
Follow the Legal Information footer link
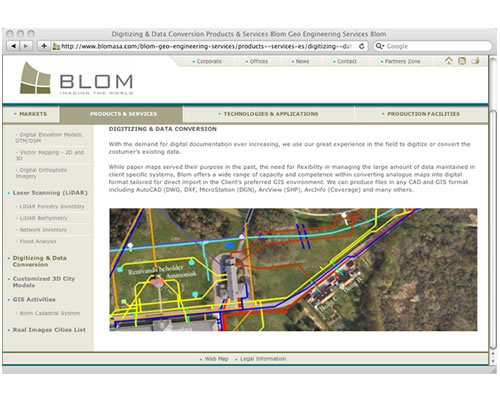tap(263, 359)
